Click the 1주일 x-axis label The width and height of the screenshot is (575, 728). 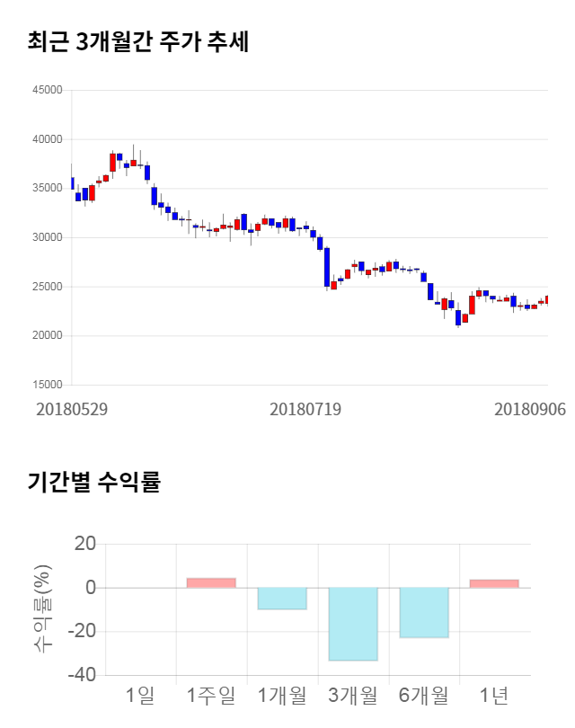click(211, 695)
